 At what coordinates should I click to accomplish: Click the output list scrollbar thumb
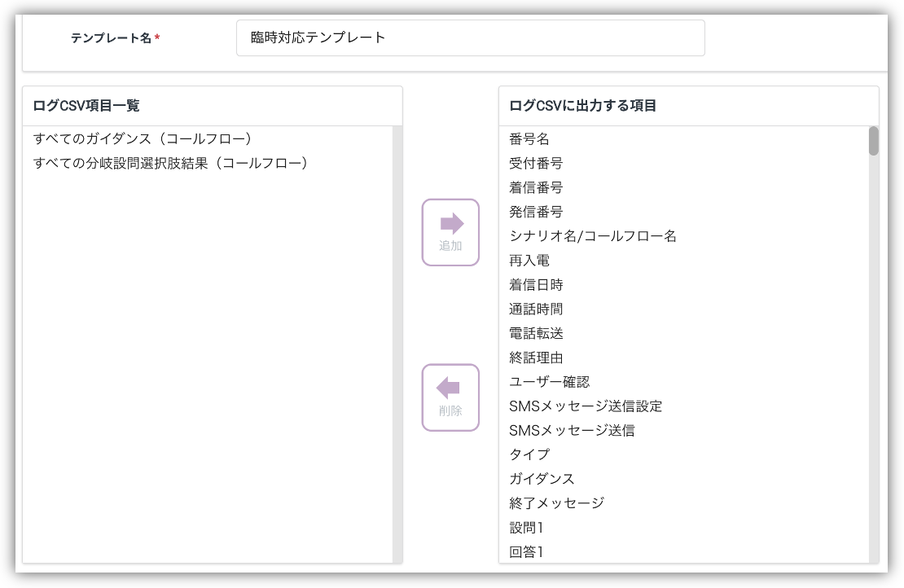click(873, 141)
